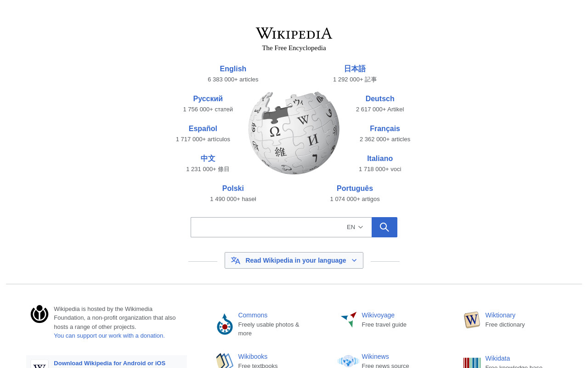
Task: Open the EN search language dropdown
Action: (x=355, y=227)
